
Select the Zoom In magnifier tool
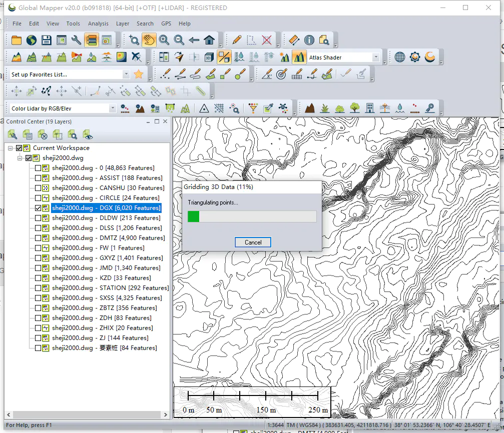click(164, 40)
